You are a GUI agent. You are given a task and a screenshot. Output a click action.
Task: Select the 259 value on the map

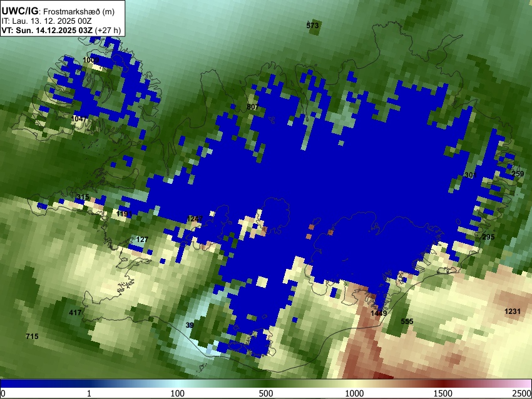tap(518, 174)
